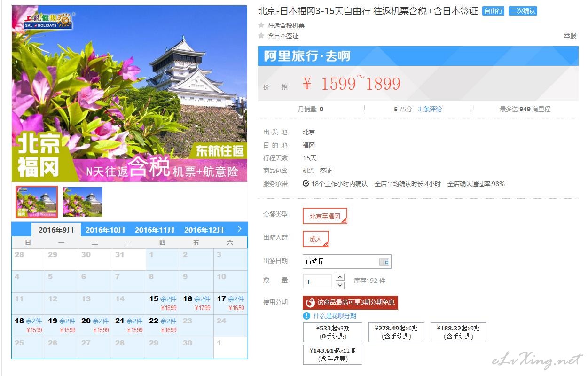Select September 20 on the calendar
The height and width of the screenshot is (376, 588).
click(95, 325)
